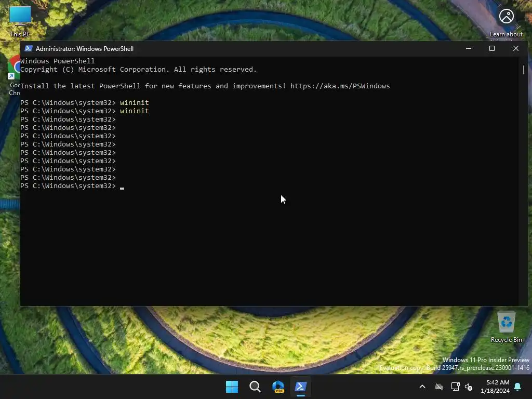532x399 pixels.
Task: Open the Google Chrome desktop shortcut
Action: click(14, 75)
